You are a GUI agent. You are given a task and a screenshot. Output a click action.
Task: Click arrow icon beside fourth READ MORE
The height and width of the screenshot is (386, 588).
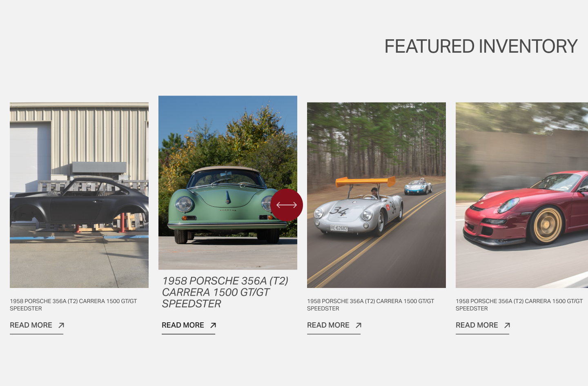click(x=507, y=326)
